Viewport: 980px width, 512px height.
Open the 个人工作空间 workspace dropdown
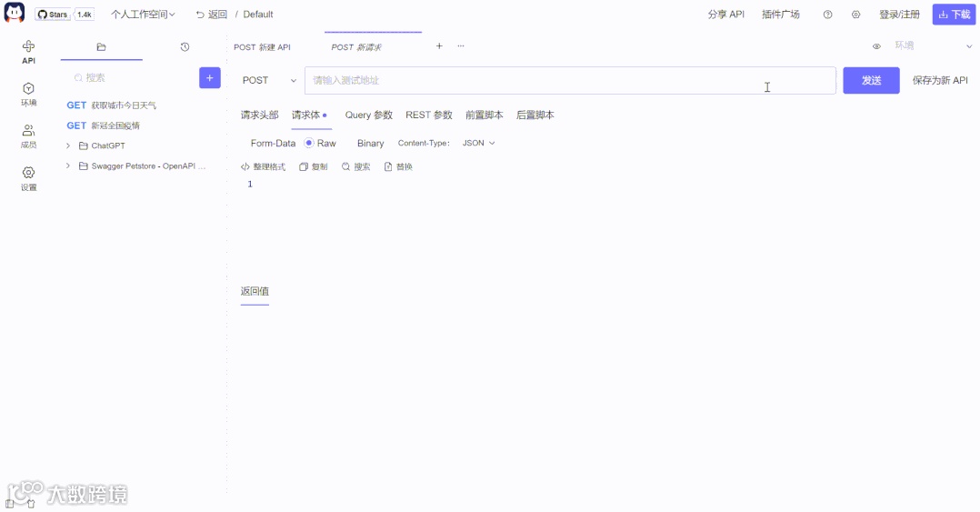click(x=143, y=15)
